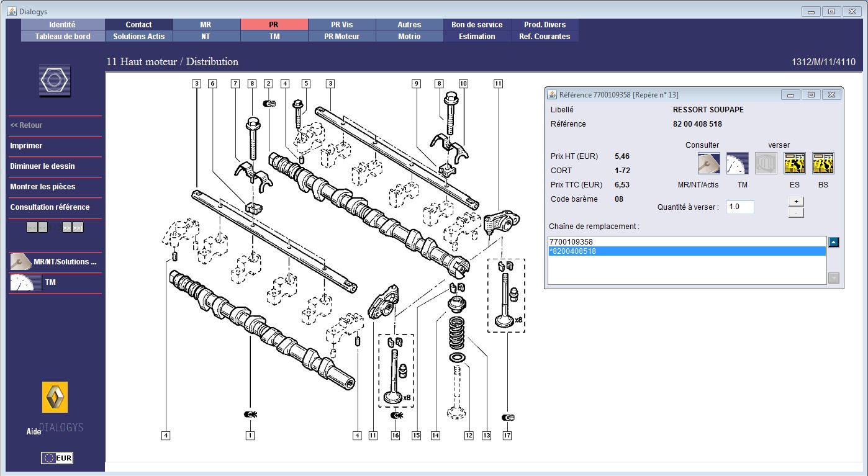Click the EUR currency flag icon
Viewport: 868px width, 476px height.
(57, 458)
